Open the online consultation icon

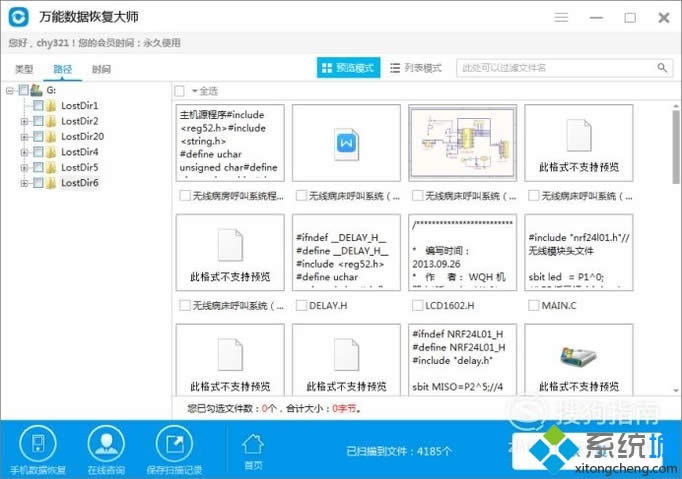106,444
